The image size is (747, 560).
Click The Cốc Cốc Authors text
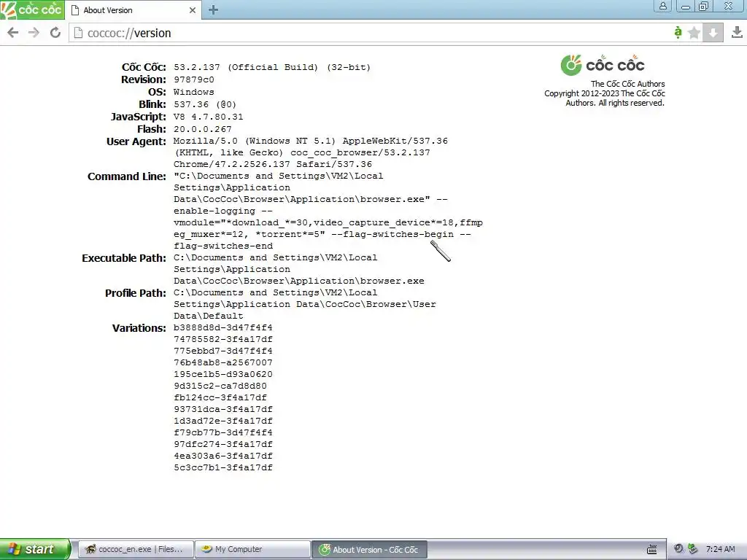tap(628, 84)
